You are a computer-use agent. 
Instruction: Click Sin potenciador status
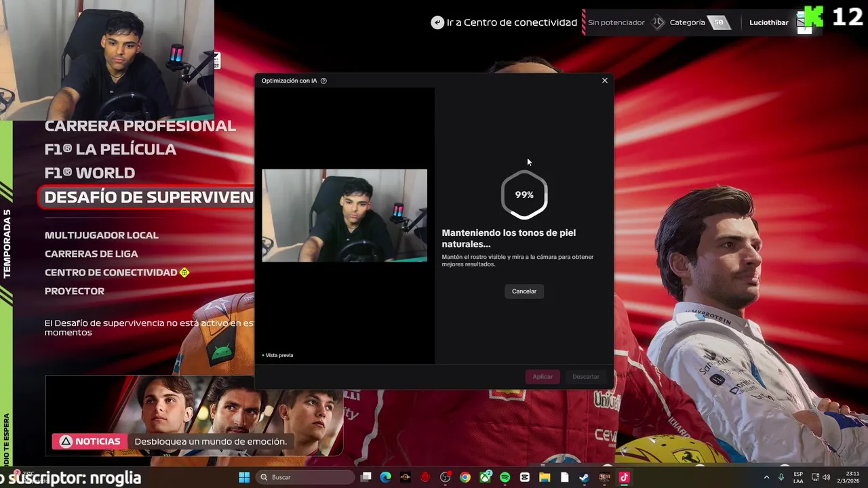[616, 22]
